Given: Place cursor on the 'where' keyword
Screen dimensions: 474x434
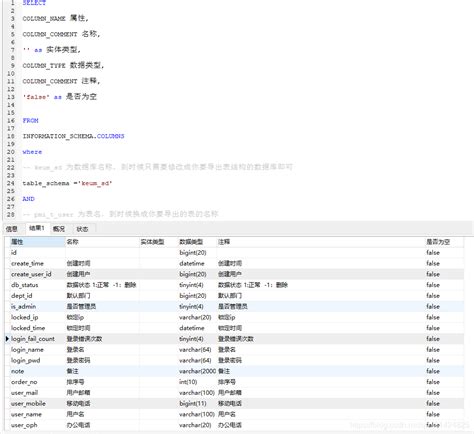Looking at the screenshot, I should [x=32, y=152].
